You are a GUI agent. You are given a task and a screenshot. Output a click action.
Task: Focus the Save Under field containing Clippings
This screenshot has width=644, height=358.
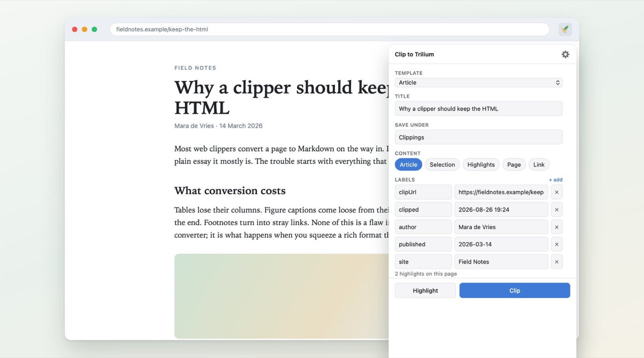tap(479, 137)
